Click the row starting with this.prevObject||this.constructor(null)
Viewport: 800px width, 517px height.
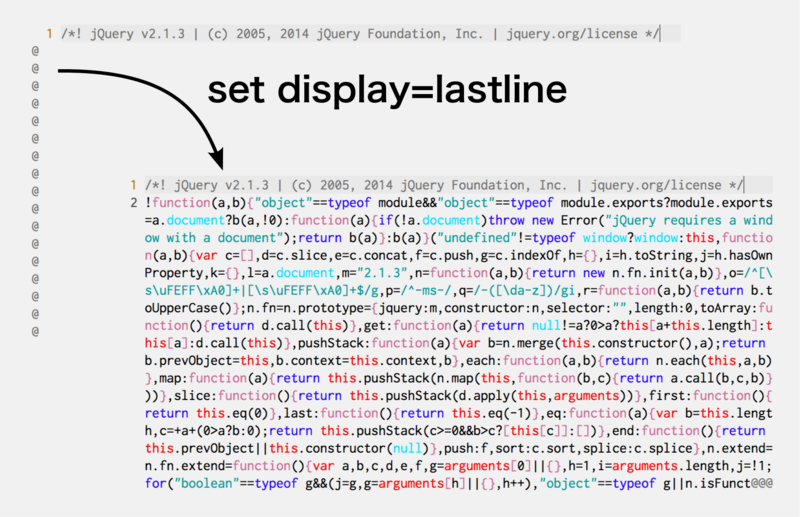pos(458,448)
